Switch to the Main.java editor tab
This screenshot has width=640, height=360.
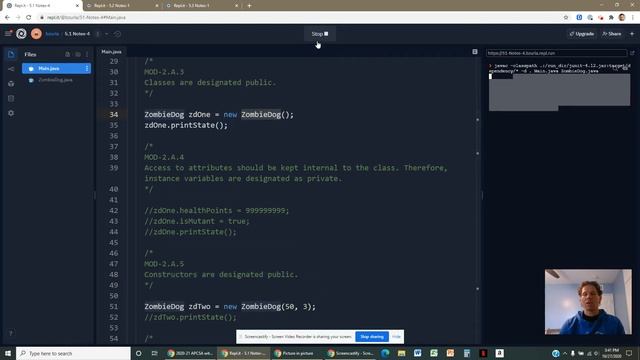coord(111,52)
